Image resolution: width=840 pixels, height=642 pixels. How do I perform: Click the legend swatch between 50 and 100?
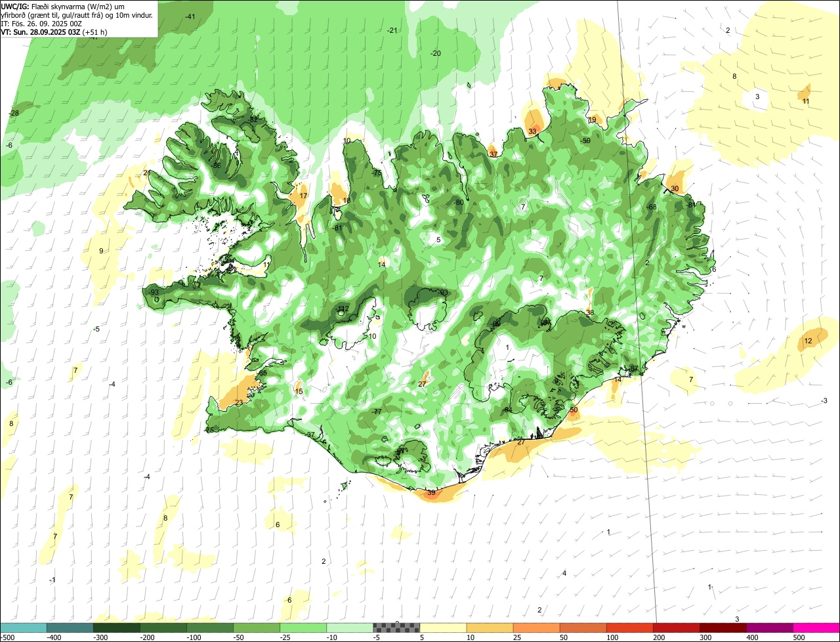[583, 628]
